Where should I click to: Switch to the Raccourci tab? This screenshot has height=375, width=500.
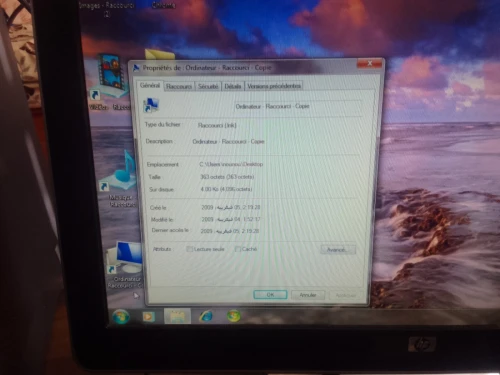(x=179, y=86)
